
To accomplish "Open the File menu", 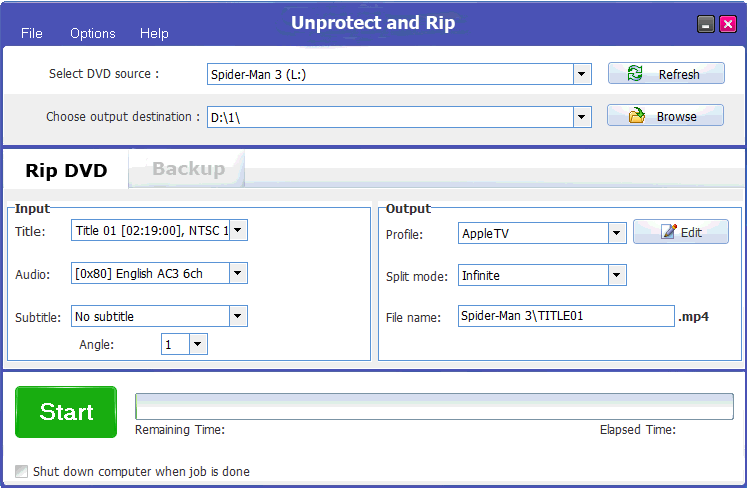I will (x=32, y=33).
